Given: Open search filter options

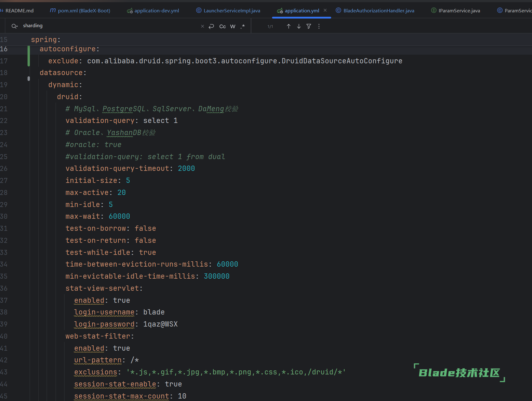Looking at the screenshot, I should (309, 26).
